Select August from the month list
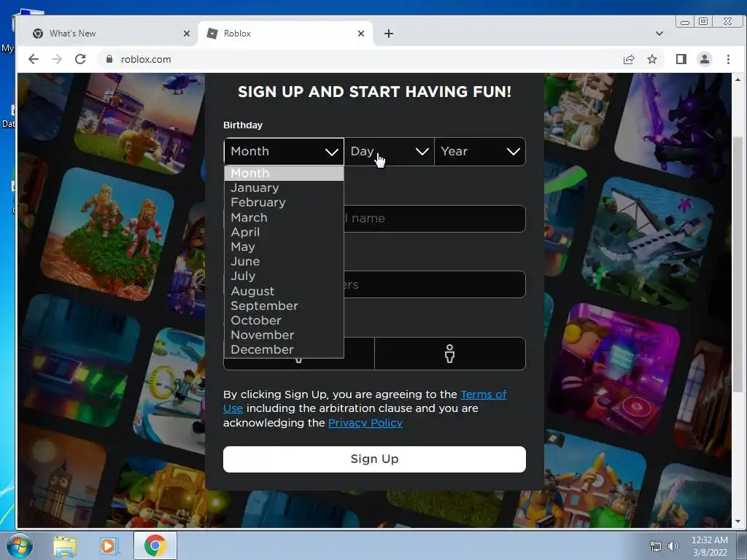747x560 pixels. [284, 291]
